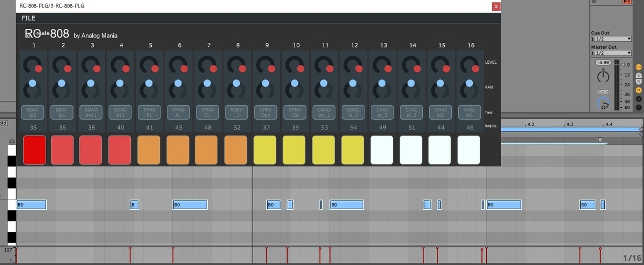
Task: Click the blue PAN knob of channel 12
Action: coord(353,83)
